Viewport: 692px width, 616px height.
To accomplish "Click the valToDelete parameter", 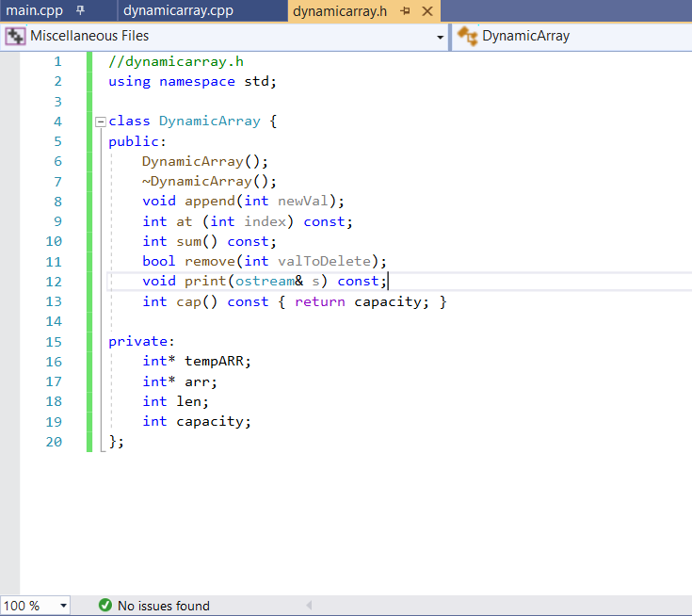I will 325,261.
